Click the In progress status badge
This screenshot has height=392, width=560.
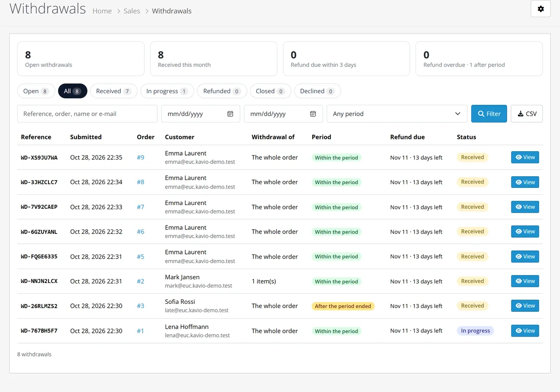point(475,331)
